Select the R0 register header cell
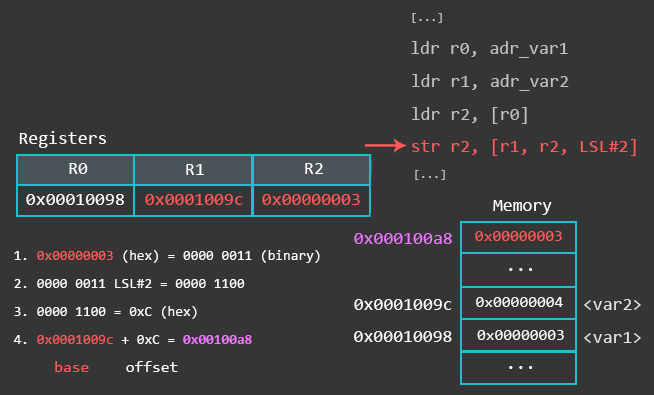The width and height of the screenshot is (654, 395). coord(75,170)
